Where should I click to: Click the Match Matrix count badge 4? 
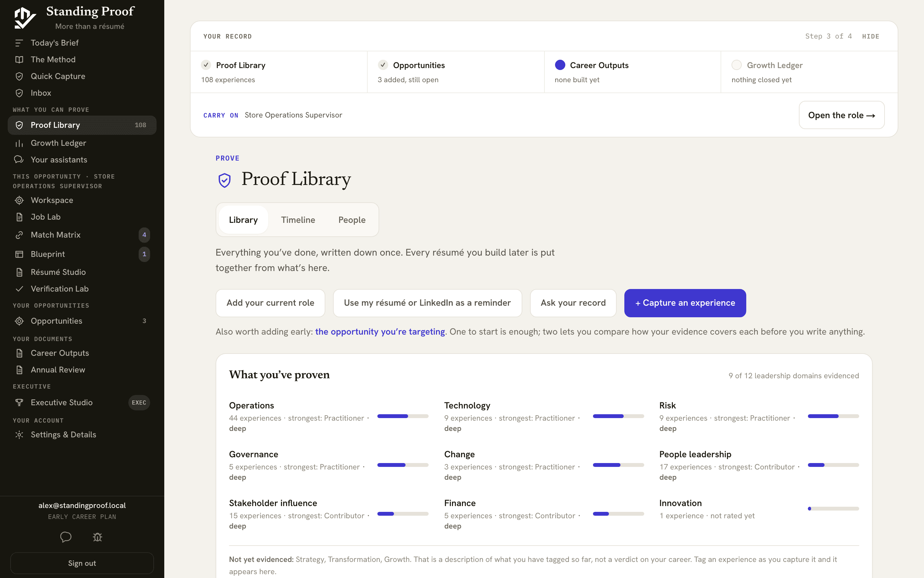[x=144, y=235]
